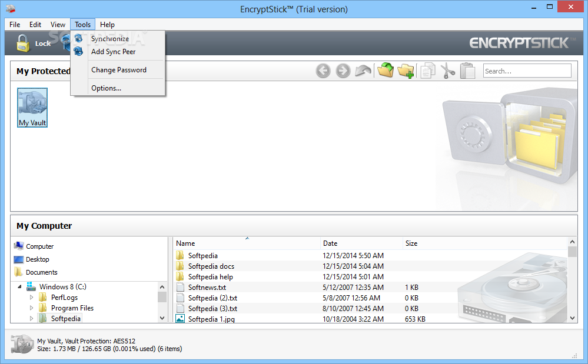Screen dimensions: 588x364
Task: Click the curved up-level arrow icon
Action: [x=363, y=71]
